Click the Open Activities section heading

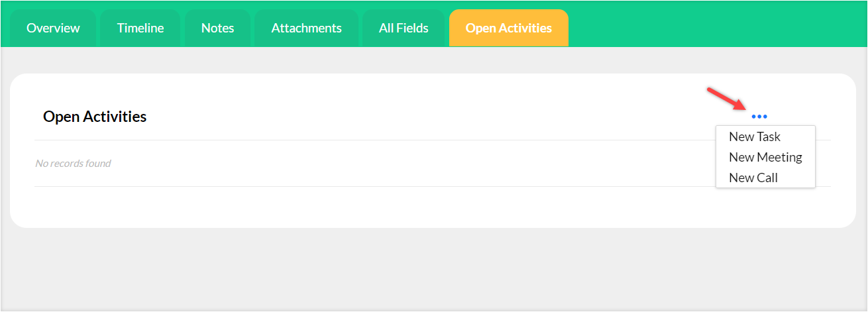(x=95, y=117)
